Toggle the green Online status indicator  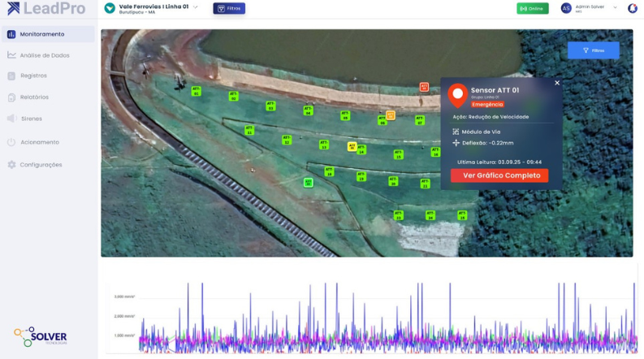click(x=532, y=8)
